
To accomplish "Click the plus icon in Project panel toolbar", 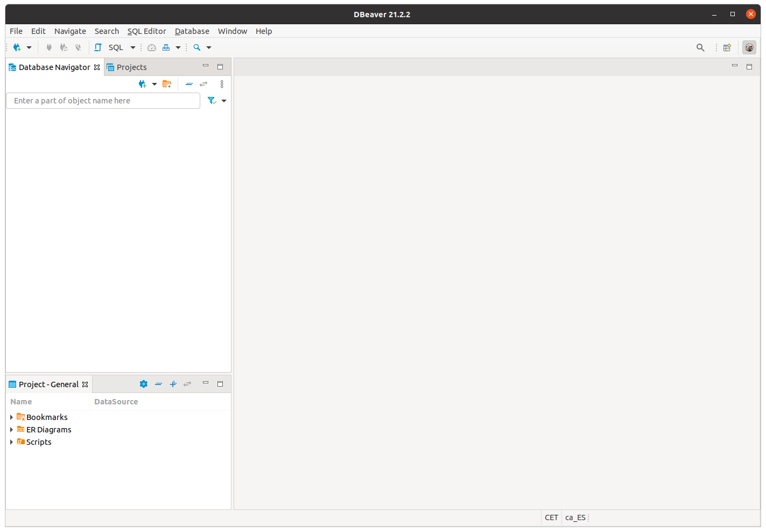I will (x=173, y=384).
